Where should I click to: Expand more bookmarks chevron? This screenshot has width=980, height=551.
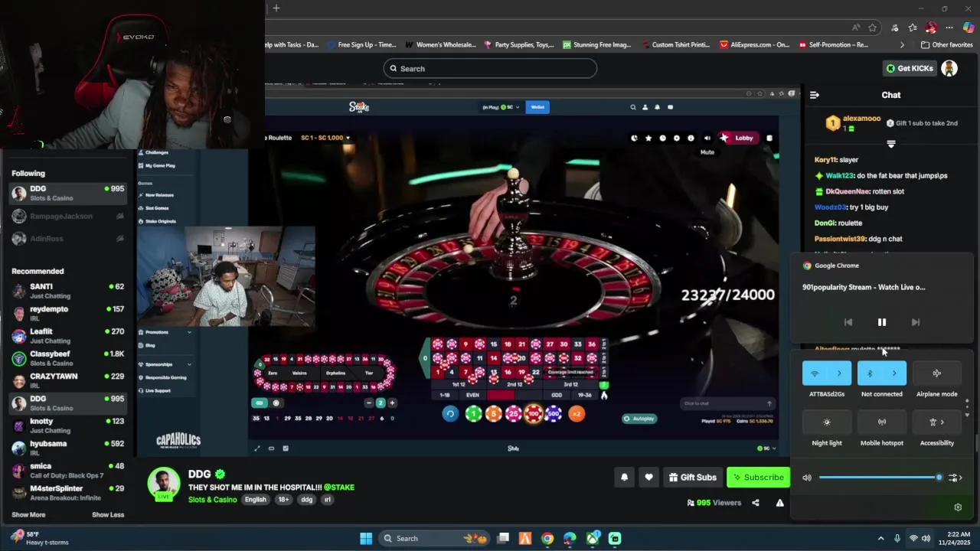click(902, 45)
